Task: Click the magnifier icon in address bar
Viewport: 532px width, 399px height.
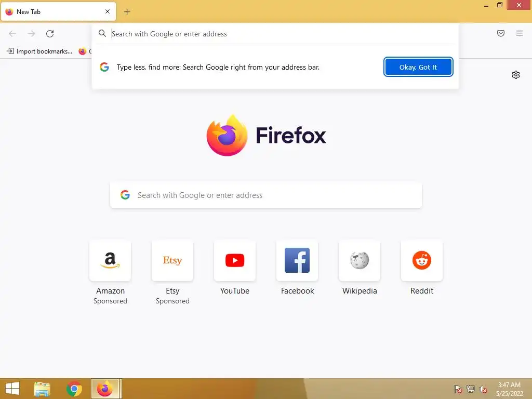Action: tap(102, 34)
